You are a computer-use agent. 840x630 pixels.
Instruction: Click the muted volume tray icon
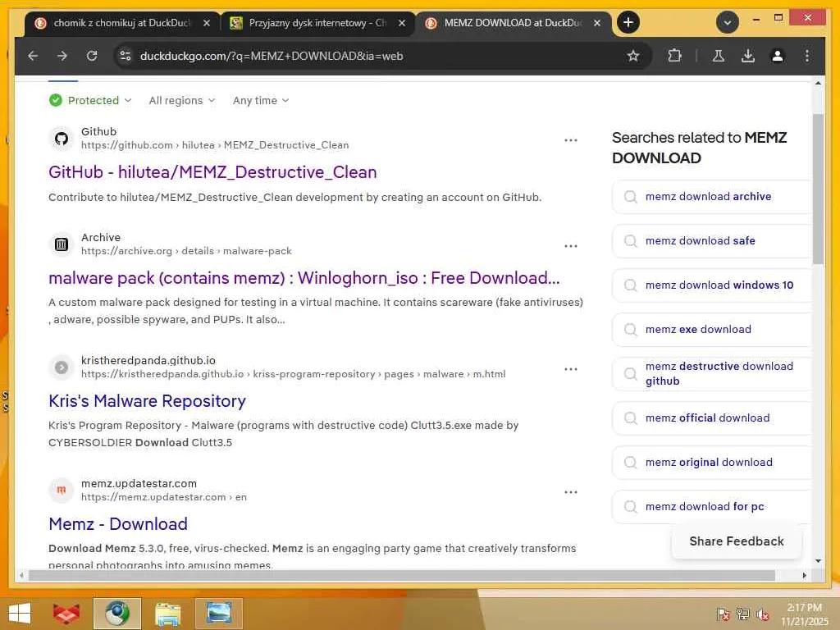click(763, 614)
